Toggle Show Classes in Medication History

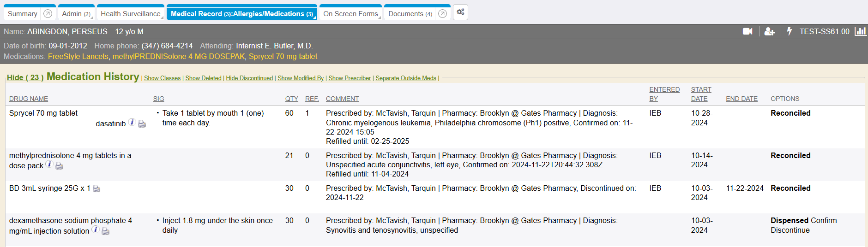tap(162, 78)
